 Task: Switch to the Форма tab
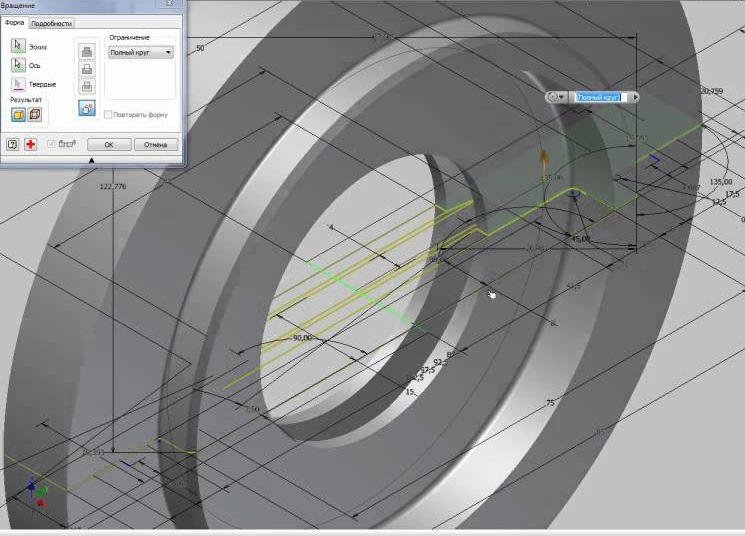pyautogui.click(x=15, y=22)
